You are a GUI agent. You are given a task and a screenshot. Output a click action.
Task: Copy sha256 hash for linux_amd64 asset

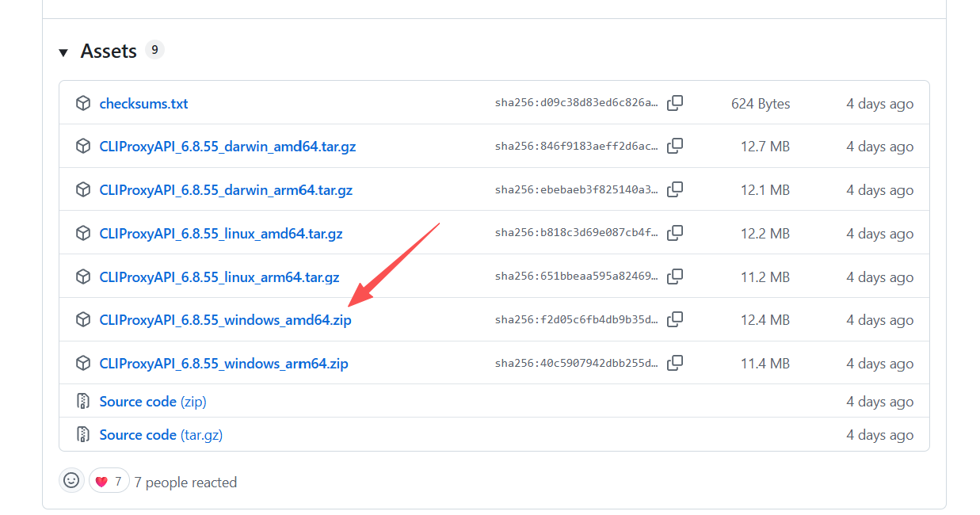coord(675,233)
